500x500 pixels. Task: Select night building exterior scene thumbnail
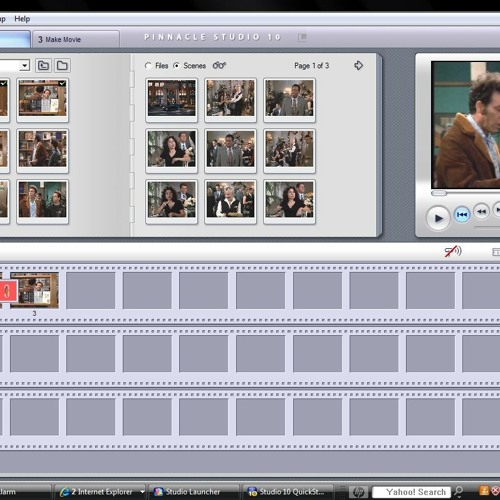(x=172, y=100)
